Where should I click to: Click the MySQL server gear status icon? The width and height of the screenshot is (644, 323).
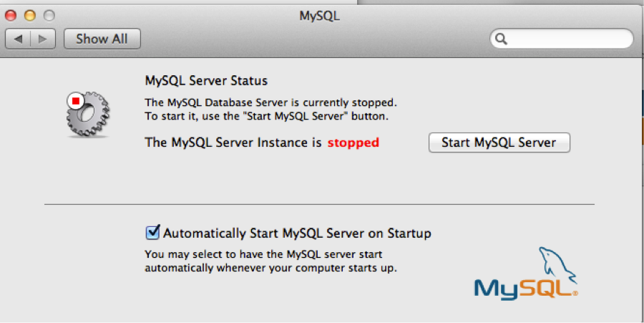[x=89, y=115]
